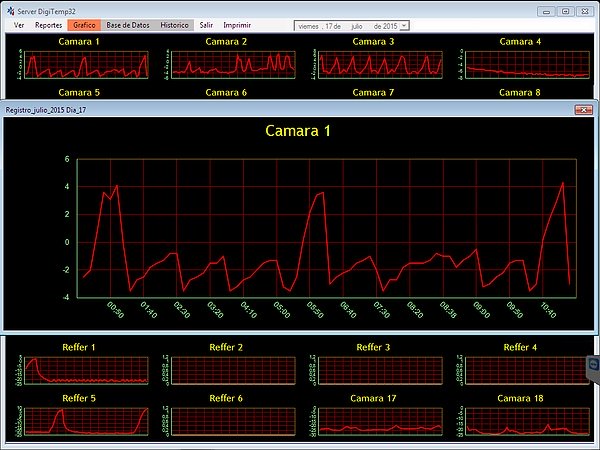Select the Camara 3 mini chart

[382, 65]
